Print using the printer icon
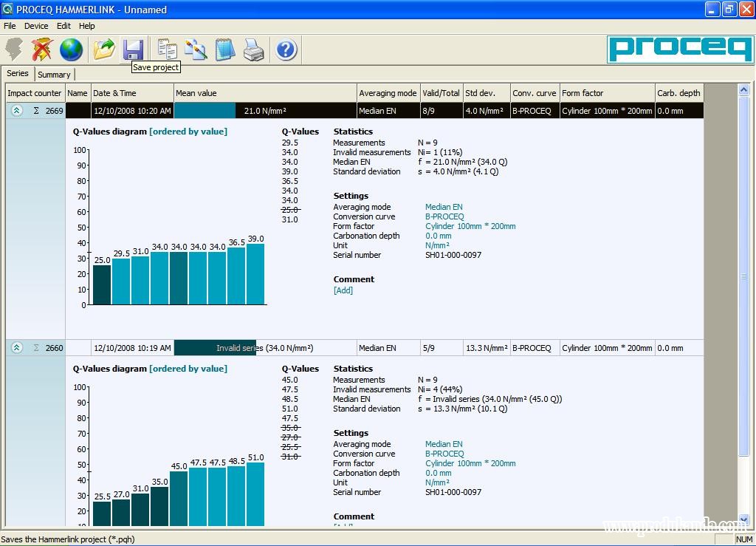This screenshot has height=546, width=756. tap(253, 50)
